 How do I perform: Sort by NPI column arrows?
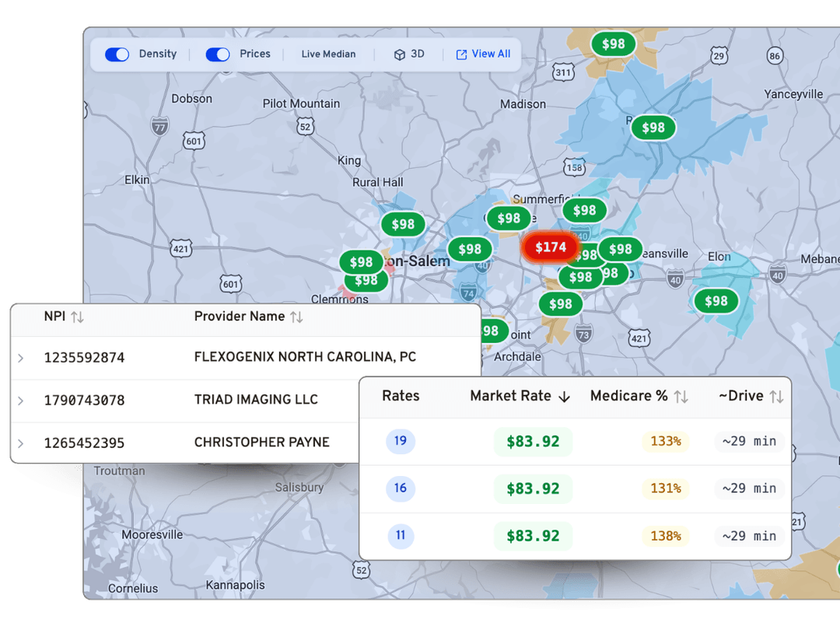coord(77,317)
